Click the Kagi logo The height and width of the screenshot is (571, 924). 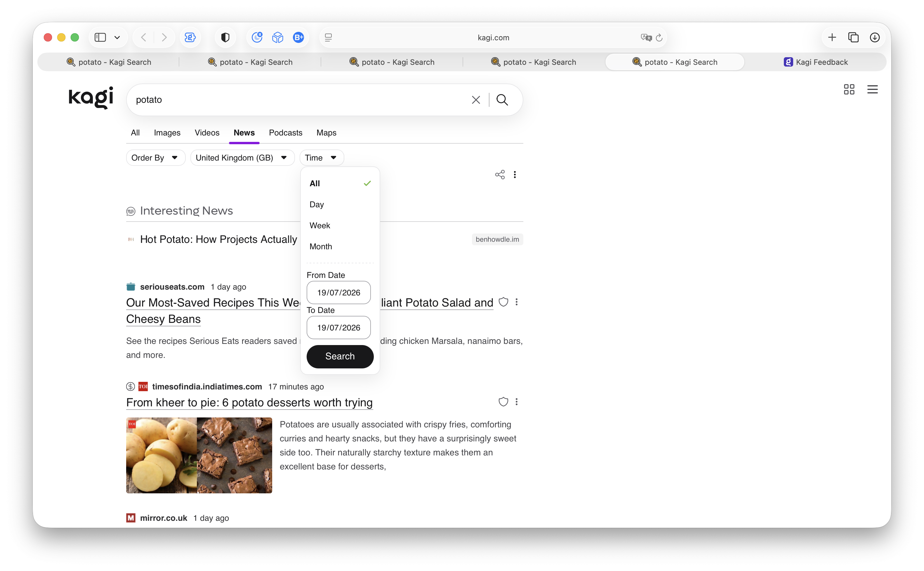tap(91, 98)
